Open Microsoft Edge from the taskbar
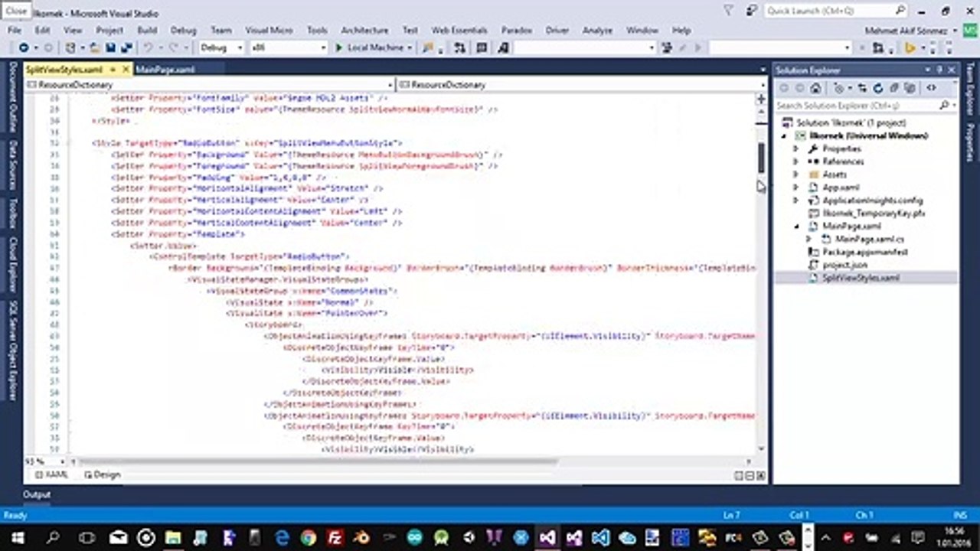 point(281,537)
